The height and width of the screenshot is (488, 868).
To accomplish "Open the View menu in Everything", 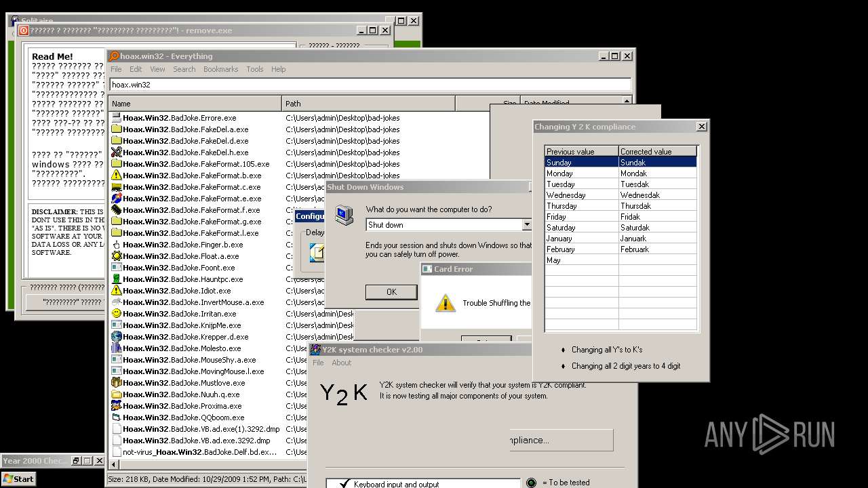I will tap(157, 69).
